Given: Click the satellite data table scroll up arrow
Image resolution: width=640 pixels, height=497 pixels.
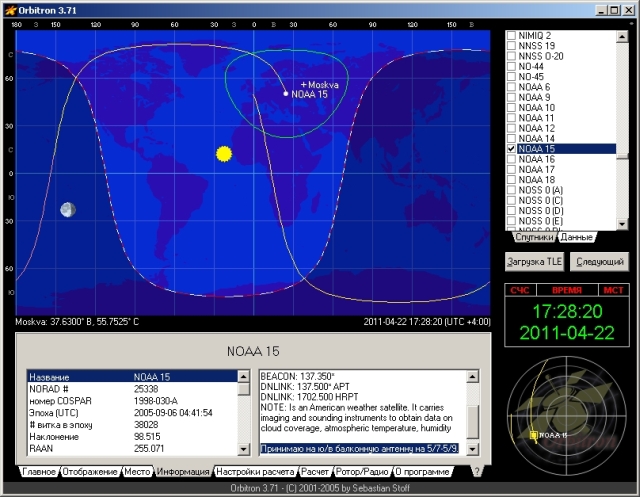Looking at the screenshot, I should pyautogui.click(x=243, y=376).
